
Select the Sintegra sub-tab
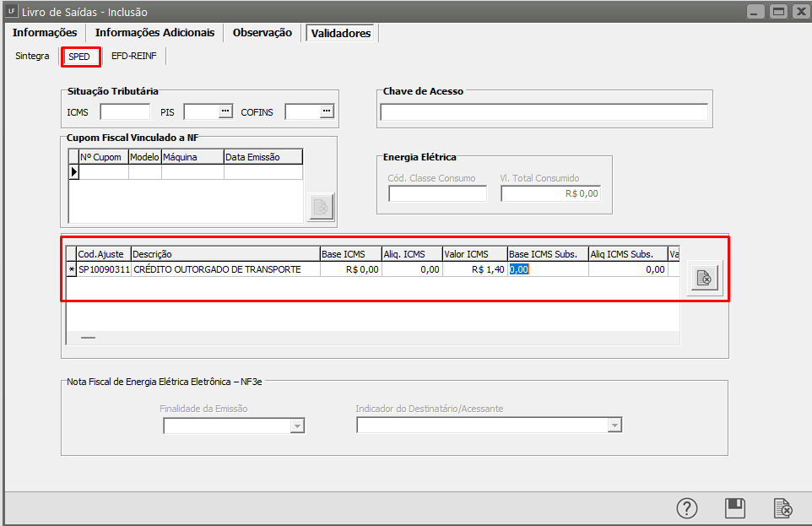point(32,57)
